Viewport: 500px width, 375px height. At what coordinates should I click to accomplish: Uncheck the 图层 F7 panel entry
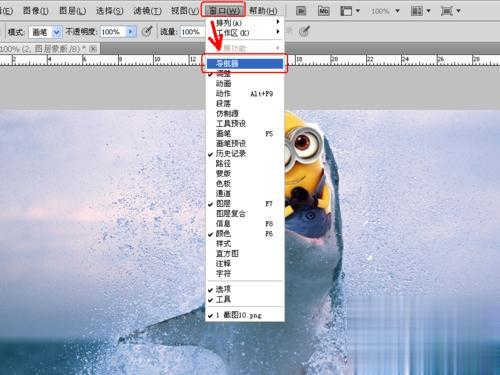(245, 204)
